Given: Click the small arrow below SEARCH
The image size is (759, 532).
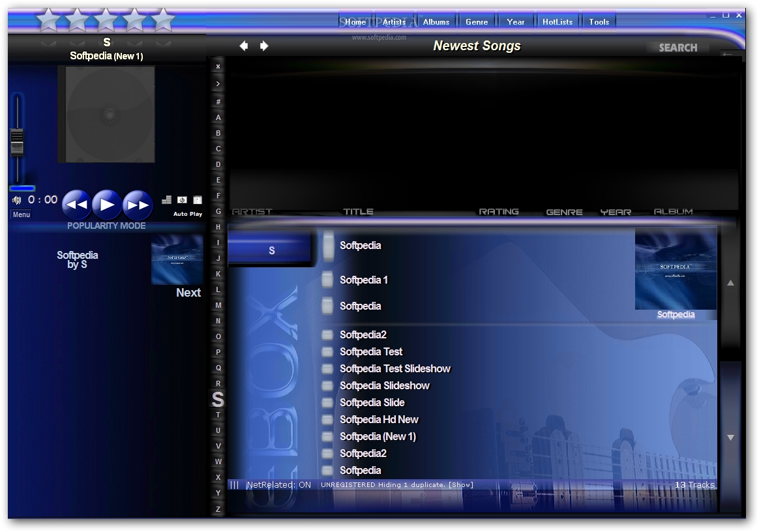Looking at the screenshot, I should 726,54.
